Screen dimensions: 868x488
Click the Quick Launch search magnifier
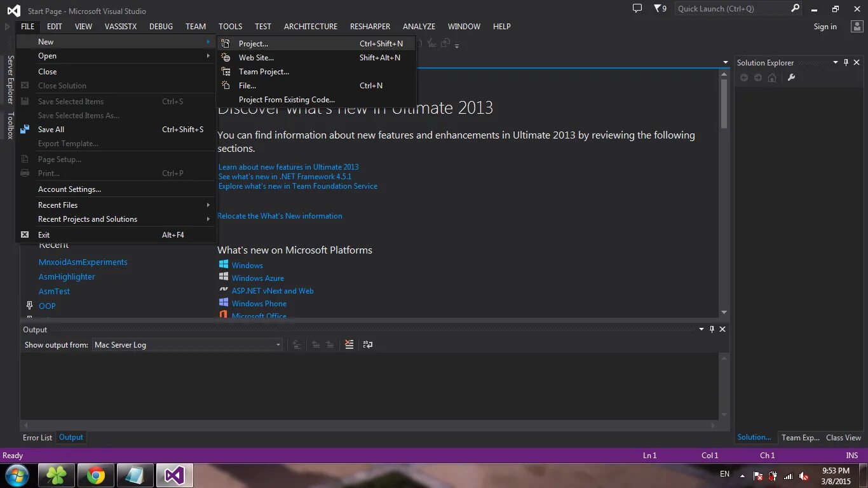(x=795, y=8)
